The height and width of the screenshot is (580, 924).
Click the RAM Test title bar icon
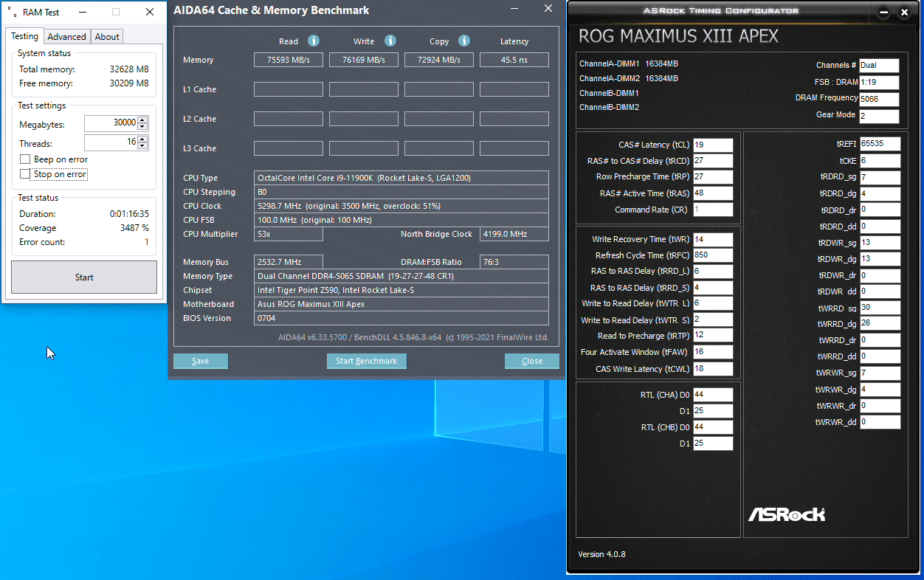point(12,12)
